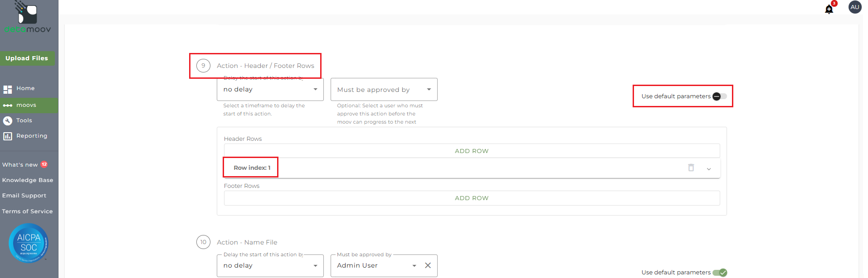The width and height of the screenshot is (868, 278).
Task: Click the Home dashboard icon
Action: (8, 89)
